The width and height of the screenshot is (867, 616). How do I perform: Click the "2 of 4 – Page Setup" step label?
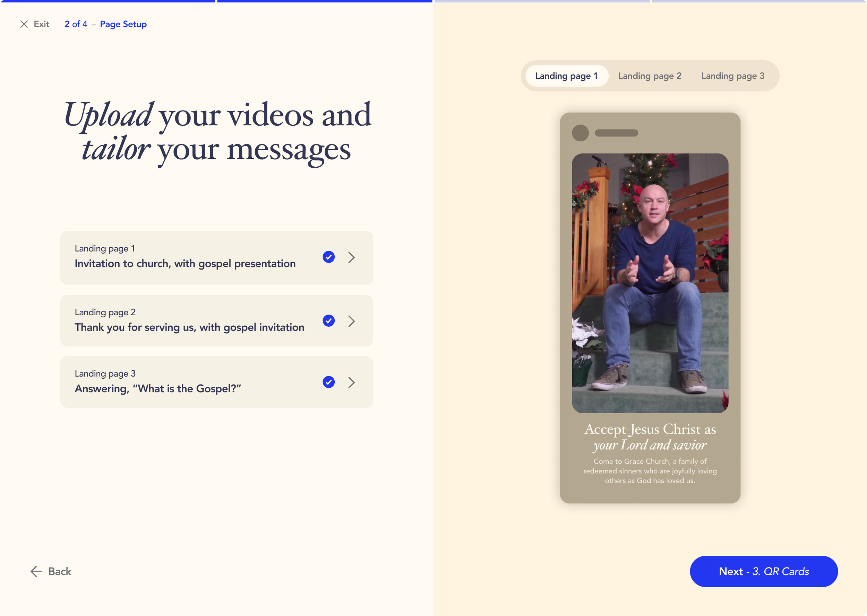coord(105,24)
